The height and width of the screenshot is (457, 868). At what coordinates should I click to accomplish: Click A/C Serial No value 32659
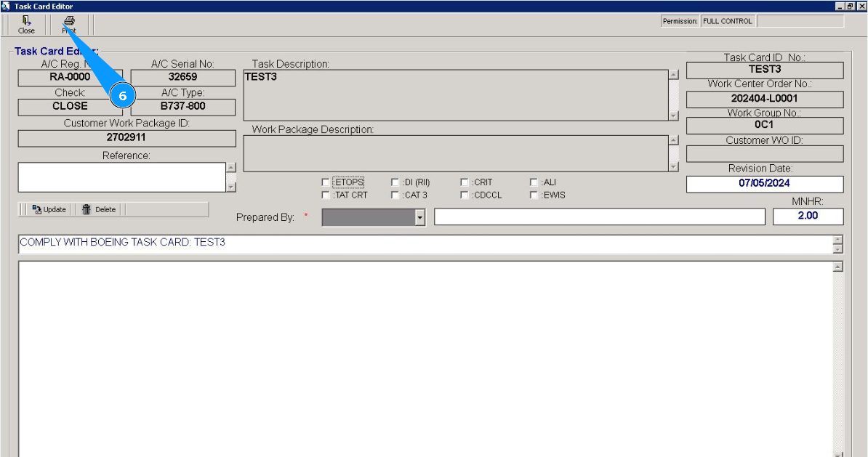[x=182, y=78]
